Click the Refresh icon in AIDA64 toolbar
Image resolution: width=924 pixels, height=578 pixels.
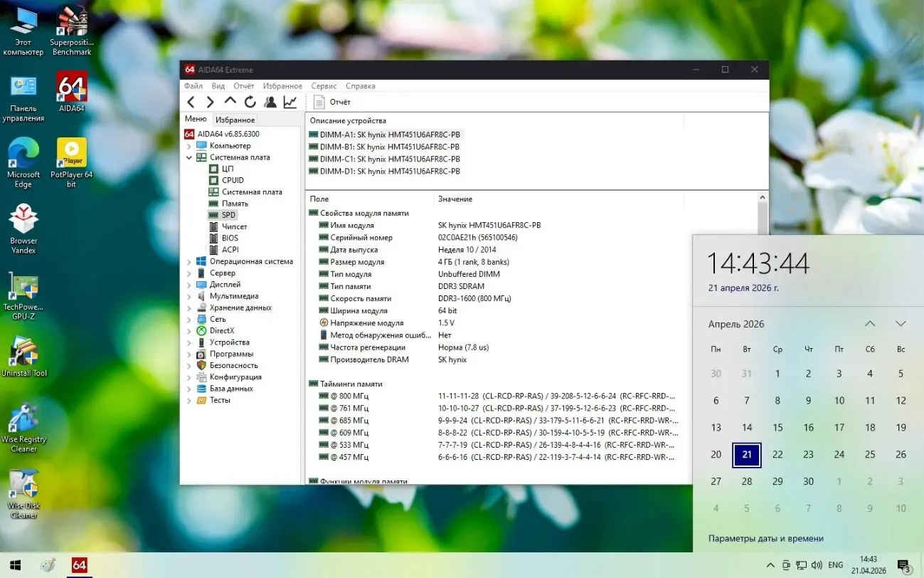(x=250, y=103)
